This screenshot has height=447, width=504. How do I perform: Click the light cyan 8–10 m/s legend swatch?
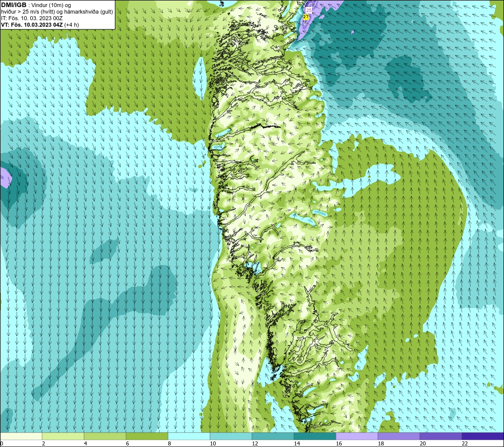click(189, 436)
